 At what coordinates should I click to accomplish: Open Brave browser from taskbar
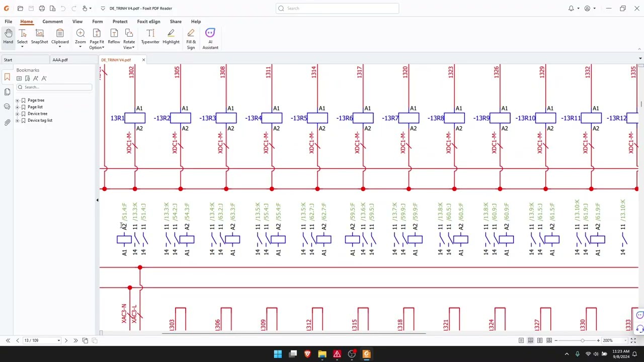click(x=307, y=354)
